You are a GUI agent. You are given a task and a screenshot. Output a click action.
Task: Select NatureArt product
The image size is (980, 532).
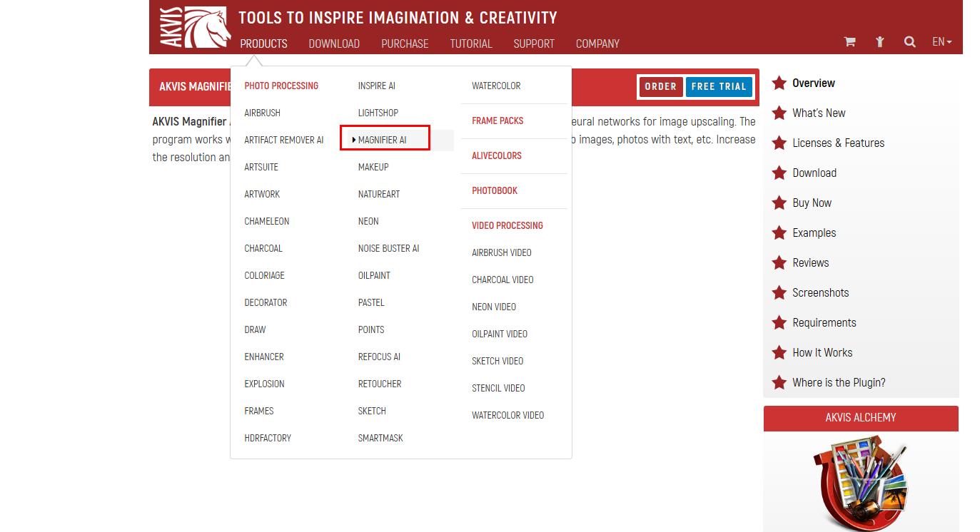[x=379, y=194]
